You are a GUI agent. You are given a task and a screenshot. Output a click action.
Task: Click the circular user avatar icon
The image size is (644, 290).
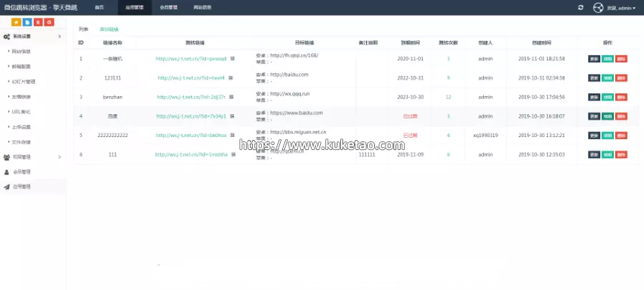598,7
